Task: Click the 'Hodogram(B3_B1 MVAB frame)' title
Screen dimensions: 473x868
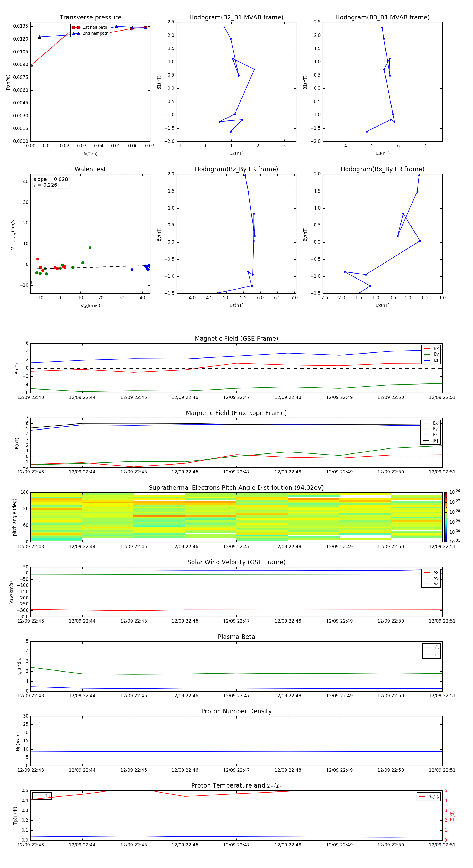Action: [382, 17]
